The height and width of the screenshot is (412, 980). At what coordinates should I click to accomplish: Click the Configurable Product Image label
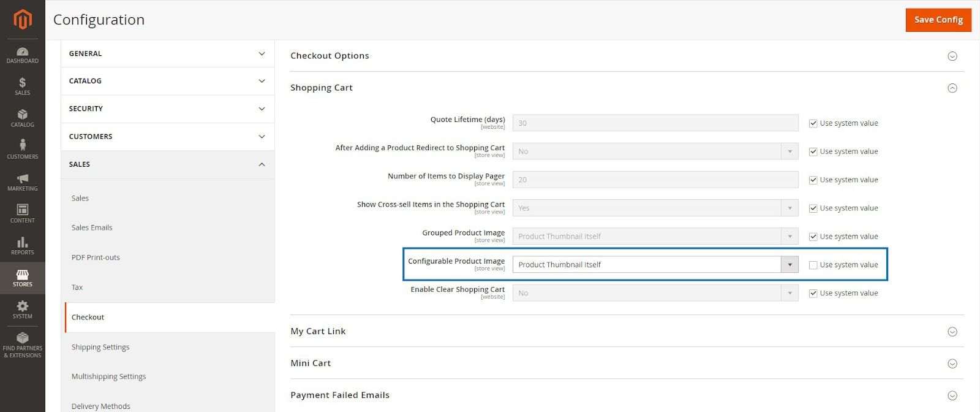click(x=456, y=261)
